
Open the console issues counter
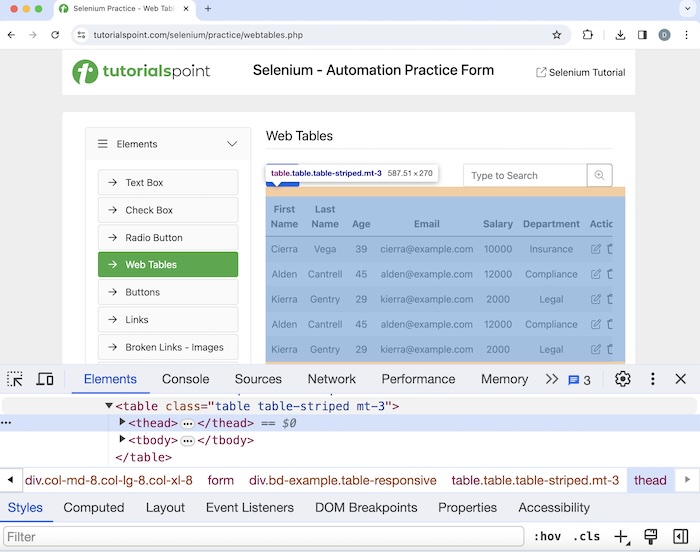pos(580,380)
